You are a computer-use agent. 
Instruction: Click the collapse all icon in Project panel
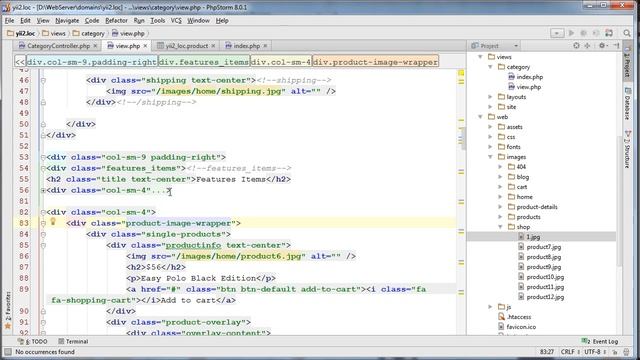click(x=587, y=46)
